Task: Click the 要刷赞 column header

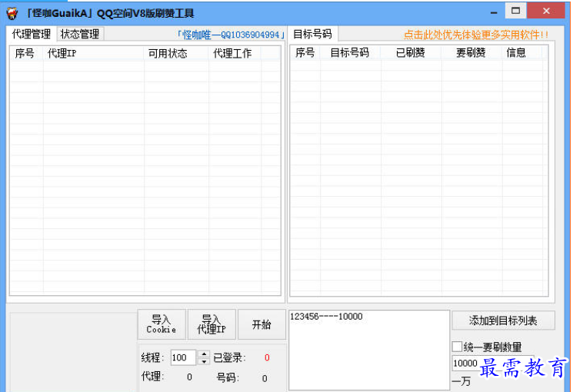Action: click(x=471, y=52)
